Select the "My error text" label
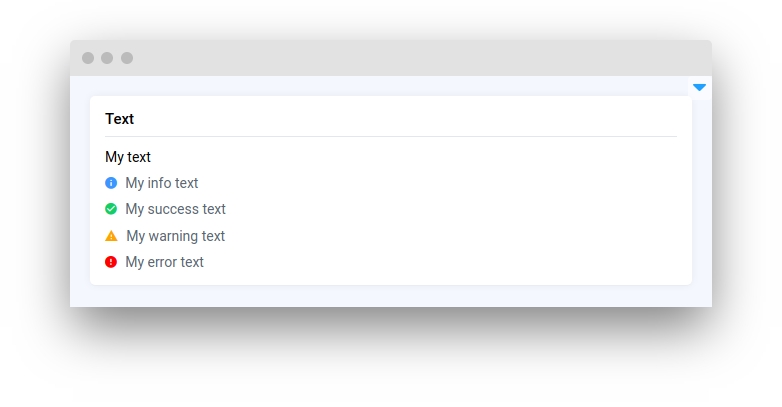The image size is (782, 407). coord(165,262)
